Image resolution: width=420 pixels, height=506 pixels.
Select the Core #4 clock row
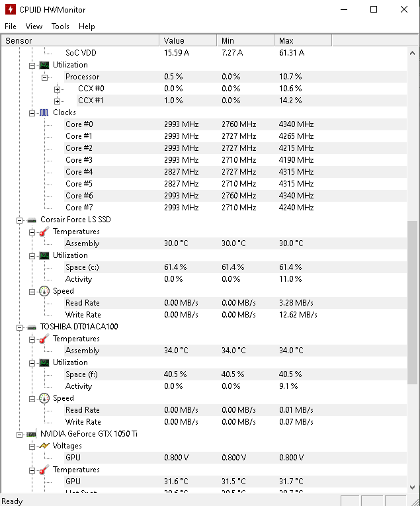coord(235,172)
